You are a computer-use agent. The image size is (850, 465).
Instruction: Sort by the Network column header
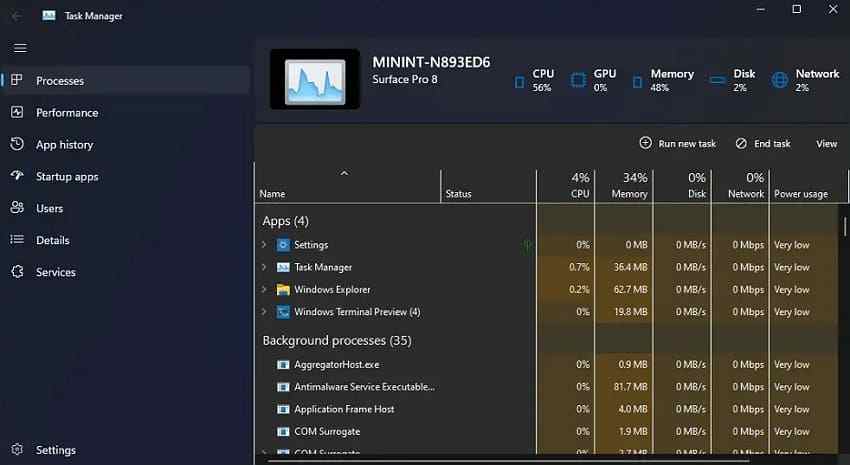[740, 185]
